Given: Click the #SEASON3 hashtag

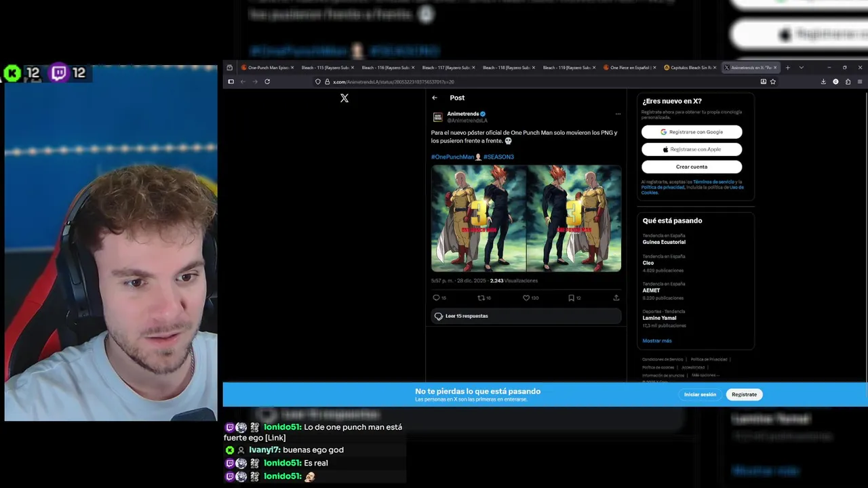Looking at the screenshot, I should click(x=498, y=157).
